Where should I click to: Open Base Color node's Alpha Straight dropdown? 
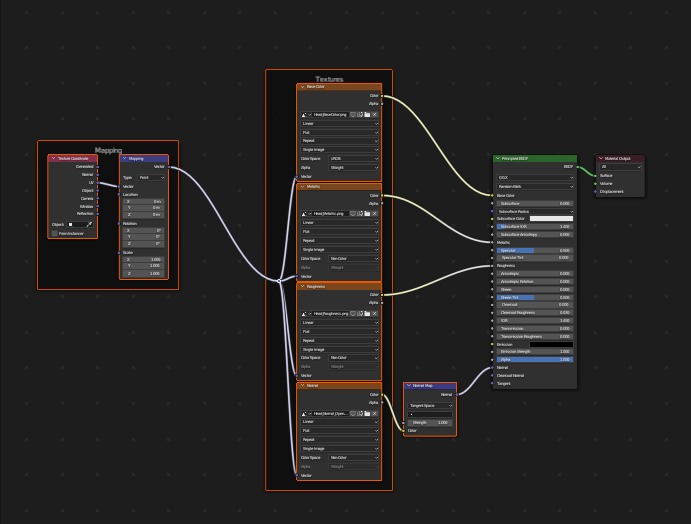pos(354,167)
